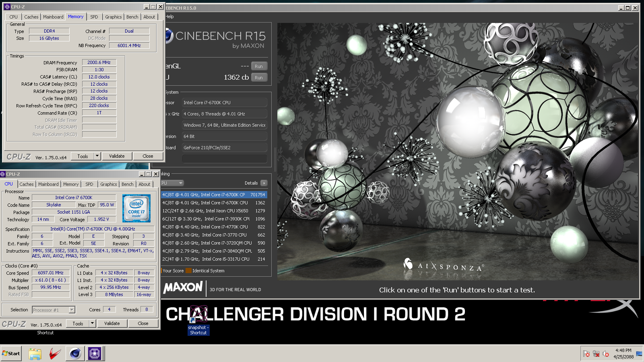Click the Multiplier x 61.0 value

coord(51,280)
